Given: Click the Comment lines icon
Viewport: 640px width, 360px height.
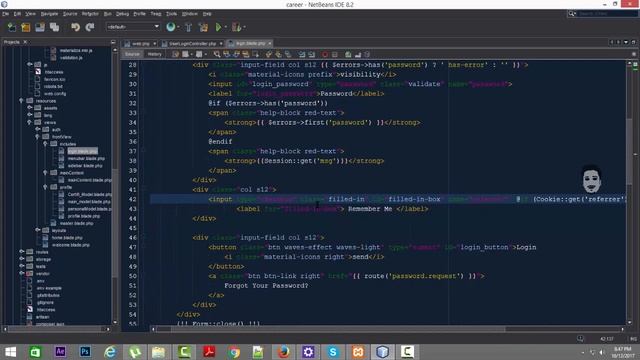Looking at the screenshot, I should (348, 54).
